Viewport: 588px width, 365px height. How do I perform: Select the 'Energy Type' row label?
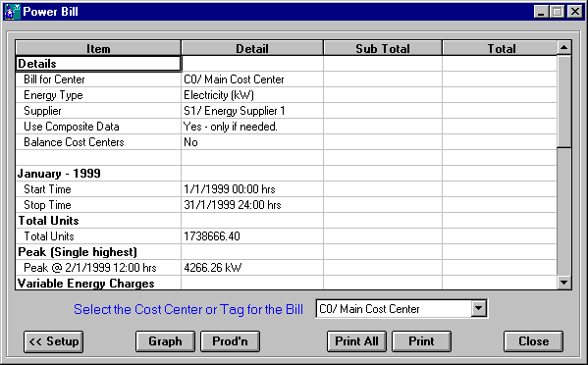pos(53,95)
